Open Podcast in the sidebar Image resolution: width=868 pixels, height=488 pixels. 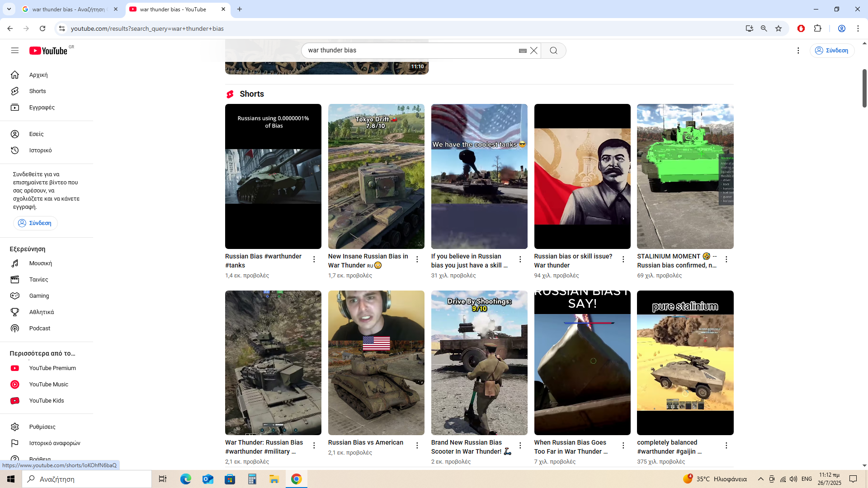[47, 328]
